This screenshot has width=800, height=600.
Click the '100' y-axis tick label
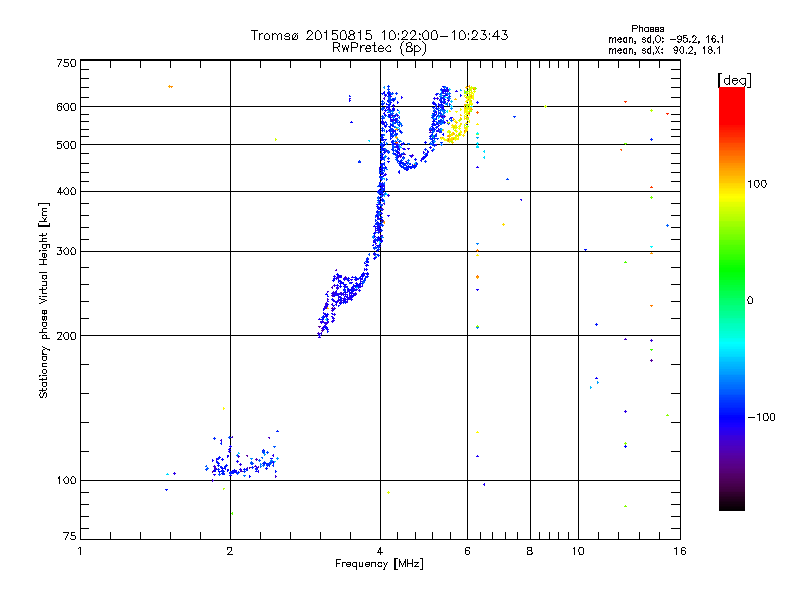pyautogui.click(x=66, y=480)
